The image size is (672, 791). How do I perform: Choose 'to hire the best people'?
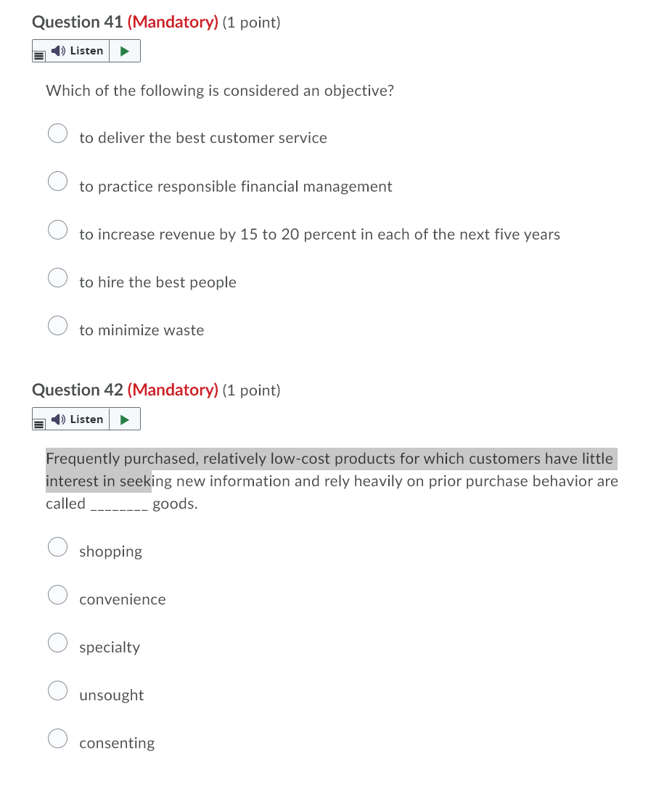pyautogui.click(x=57, y=277)
